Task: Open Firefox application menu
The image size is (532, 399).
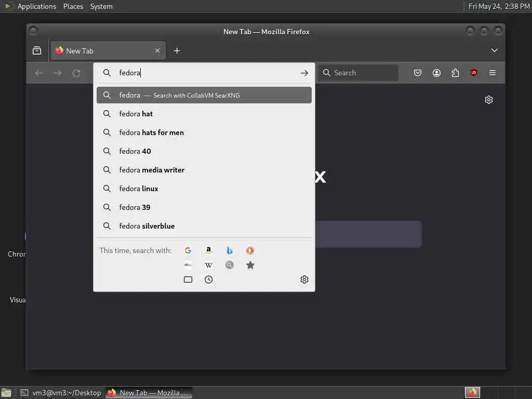Action: (493, 73)
